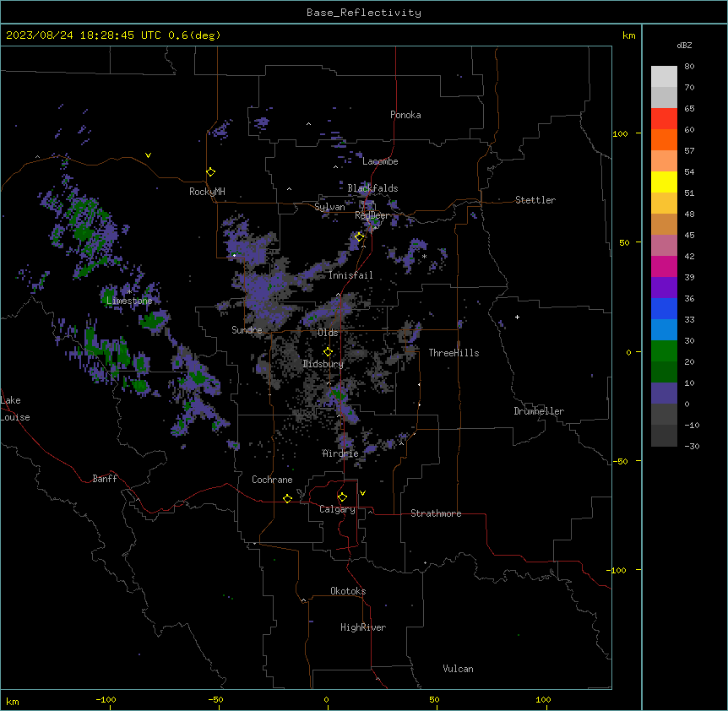Click the yellow V marker east of Calgary
This screenshot has height=711, width=728.
pos(362,493)
